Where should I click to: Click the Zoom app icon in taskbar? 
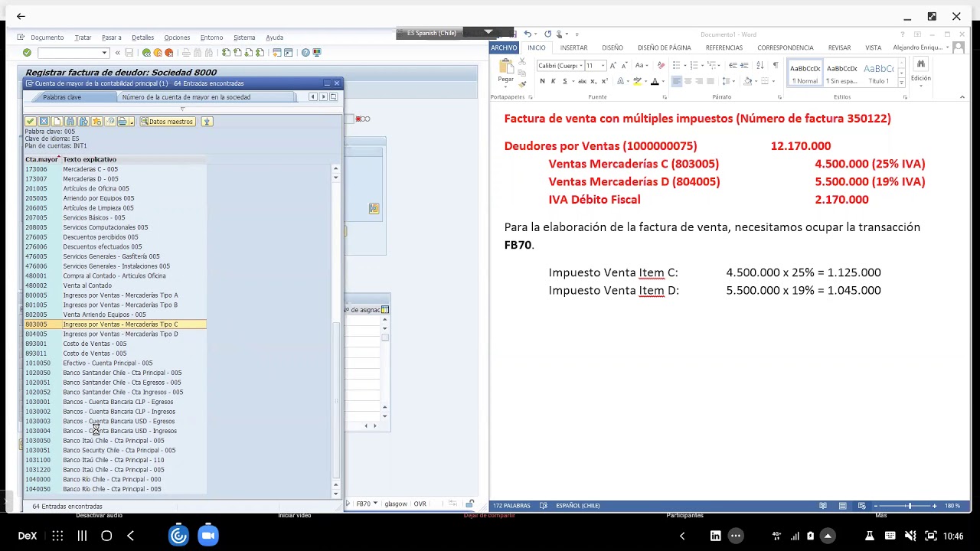coord(207,536)
